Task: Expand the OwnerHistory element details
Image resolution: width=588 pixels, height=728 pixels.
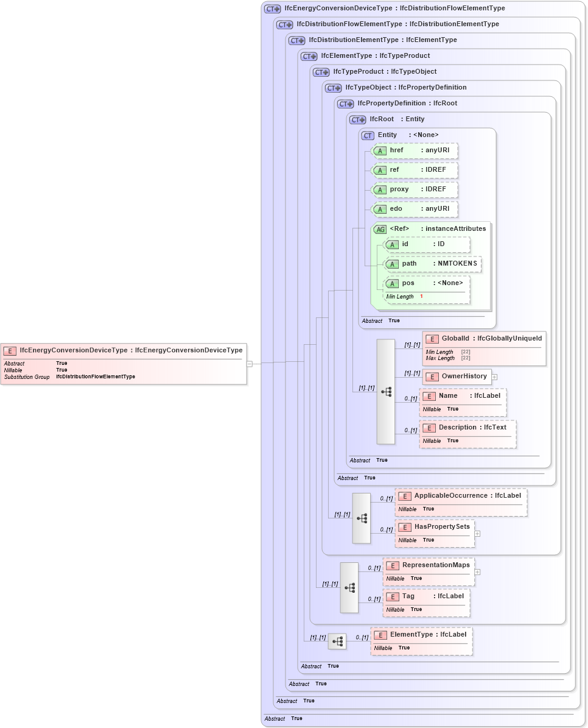Action: point(494,376)
